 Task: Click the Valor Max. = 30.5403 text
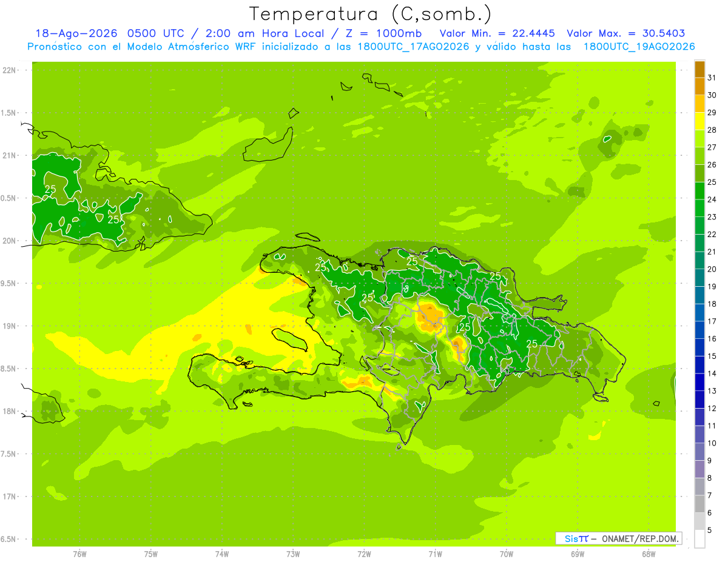point(625,33)
